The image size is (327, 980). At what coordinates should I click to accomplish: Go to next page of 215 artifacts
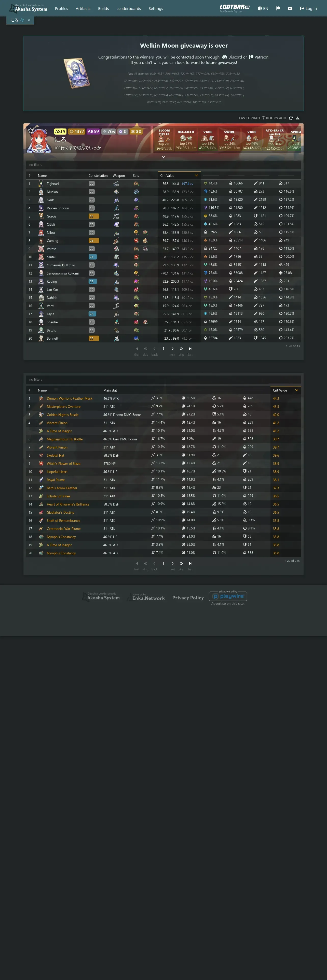point(172,564)
